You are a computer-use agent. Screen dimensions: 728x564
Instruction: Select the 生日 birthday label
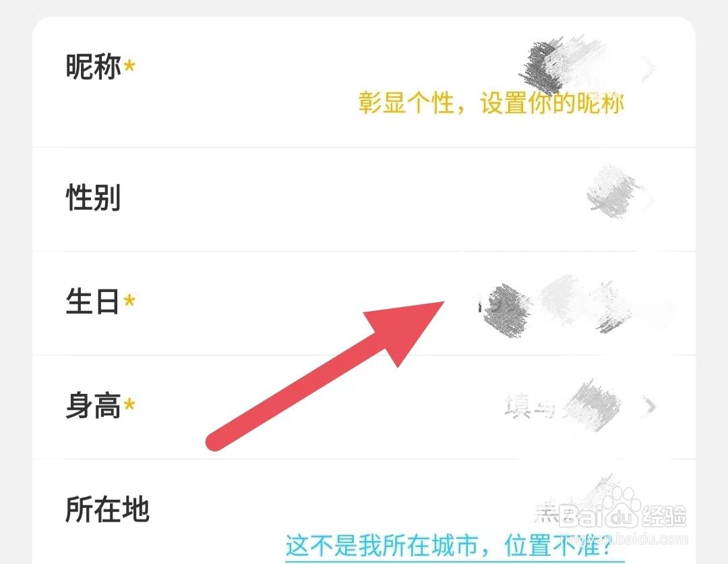92,302
